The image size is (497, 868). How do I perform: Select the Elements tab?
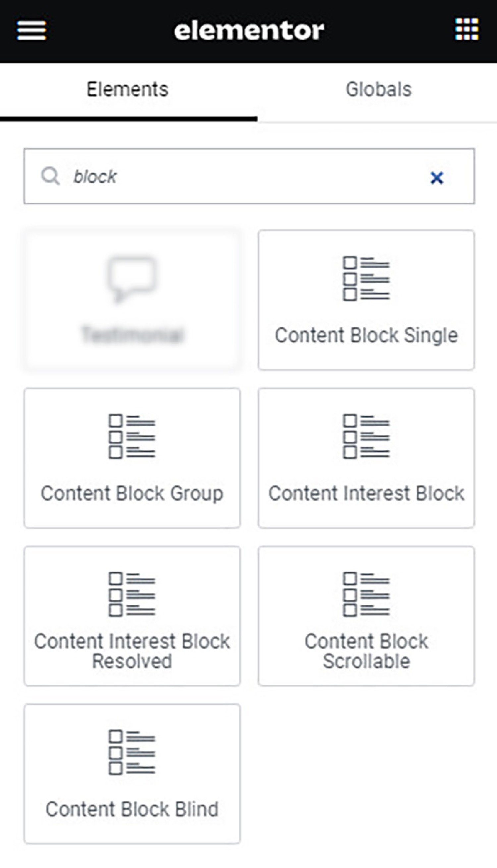click(128, 89)
